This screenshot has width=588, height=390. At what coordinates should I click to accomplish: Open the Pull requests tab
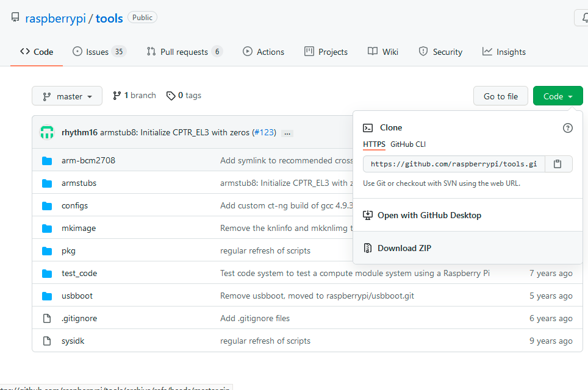[184, 52]
